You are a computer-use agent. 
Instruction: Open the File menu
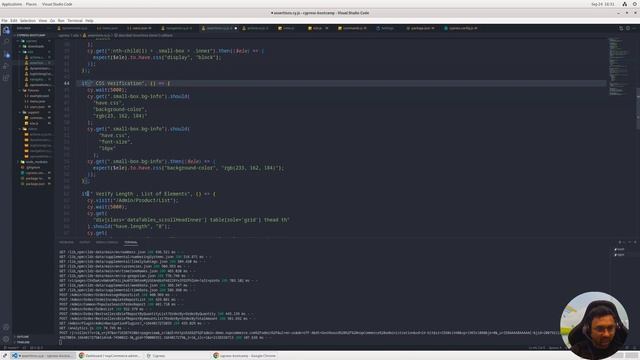coord(4,20)
